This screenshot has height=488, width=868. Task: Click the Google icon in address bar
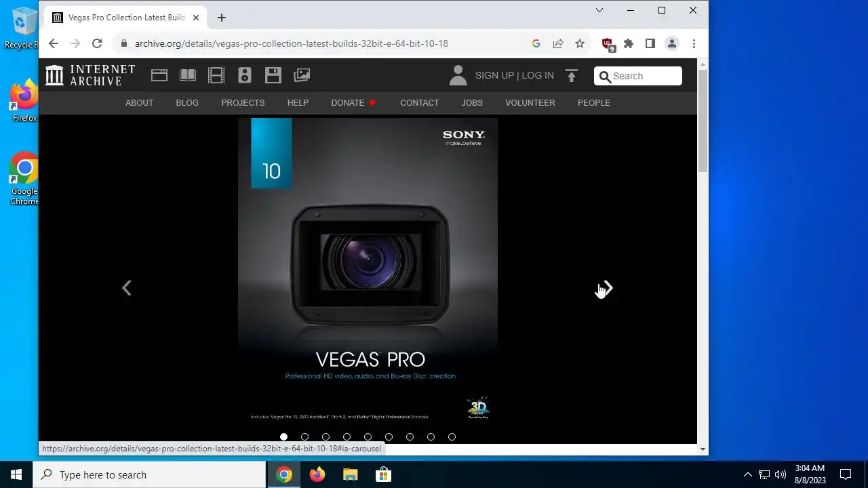point(536,43)
